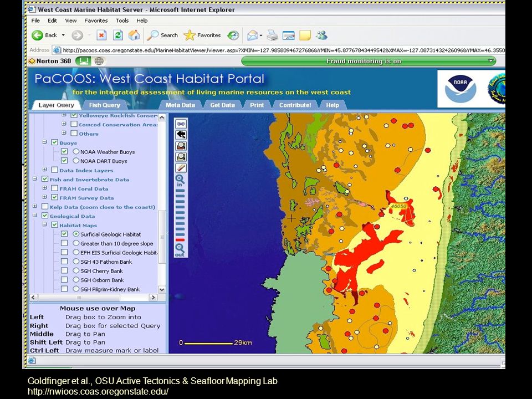This screenshot has width=532, height=399.
Task: Uncheck the NOAA DART Buoys checkbox
Action: [64, 161]
